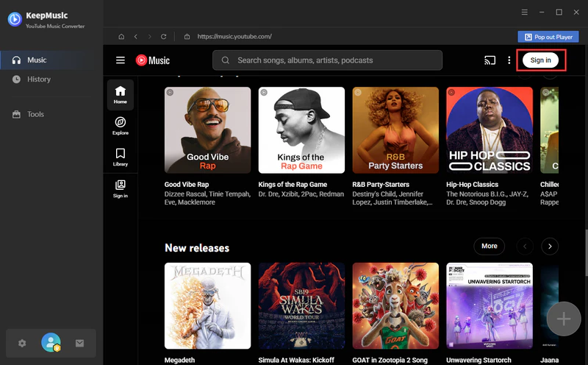Click the small circle icon on Good Vibe Rap cover

click(170, 93)
